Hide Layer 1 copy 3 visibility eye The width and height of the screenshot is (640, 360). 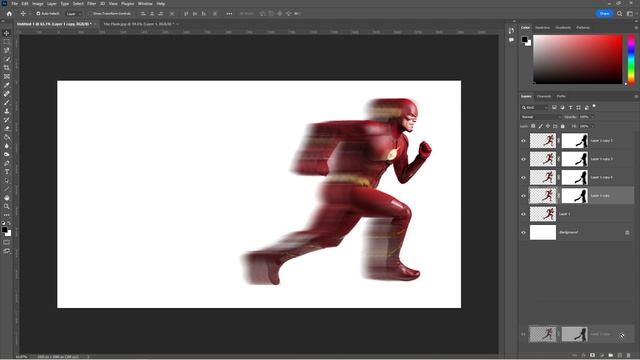click(524, 159)
